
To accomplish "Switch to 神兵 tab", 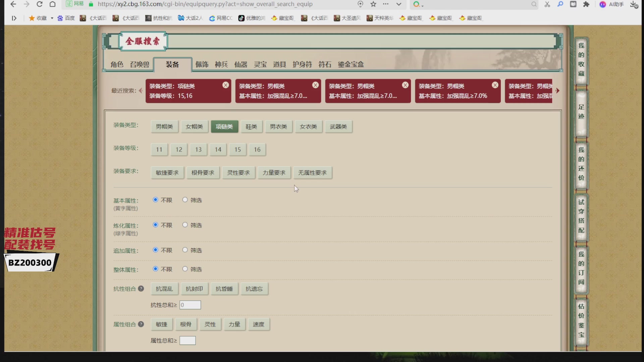I will coord(221,64).
